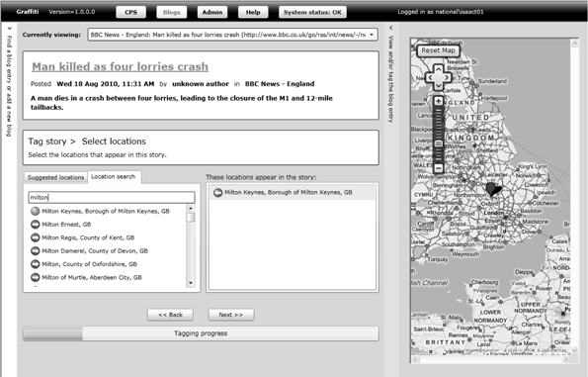Click the Logged in as national\isaact01 text

click(441, 12)
